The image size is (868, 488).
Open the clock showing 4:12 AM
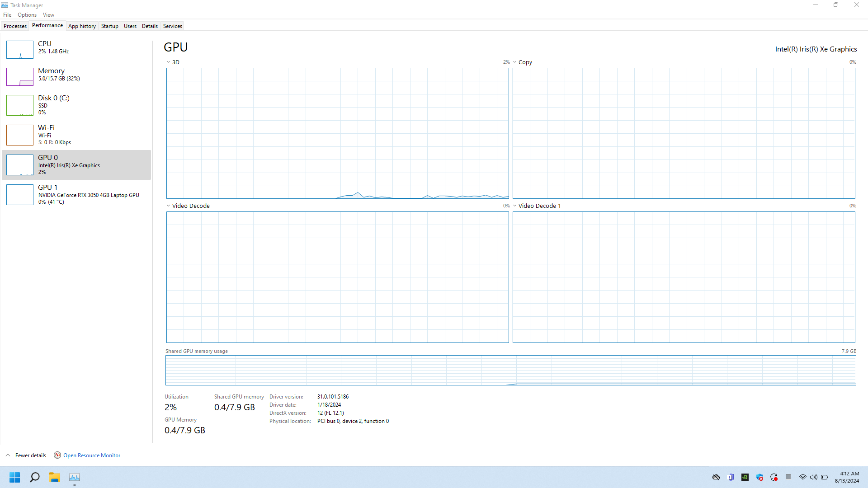[847, 477]
